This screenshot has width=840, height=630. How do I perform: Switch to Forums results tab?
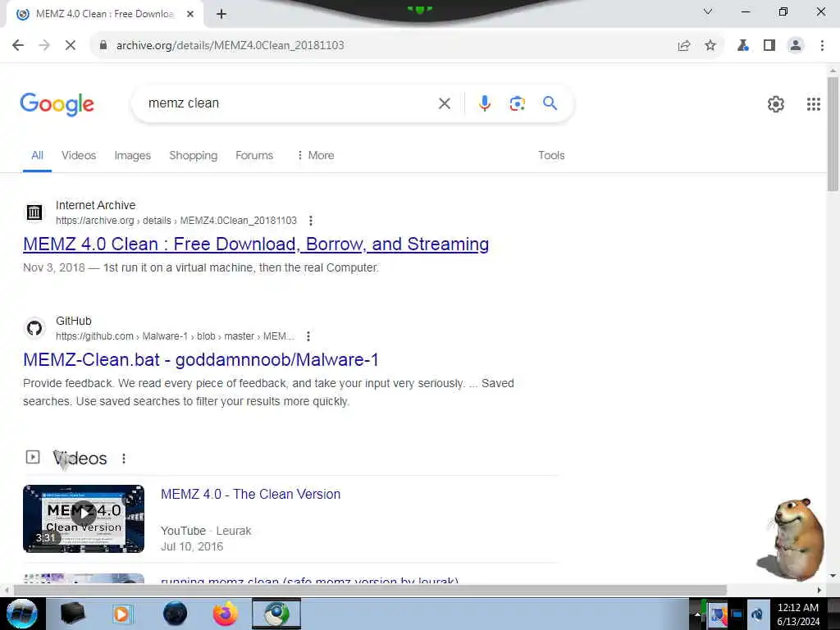click(254, 155)
